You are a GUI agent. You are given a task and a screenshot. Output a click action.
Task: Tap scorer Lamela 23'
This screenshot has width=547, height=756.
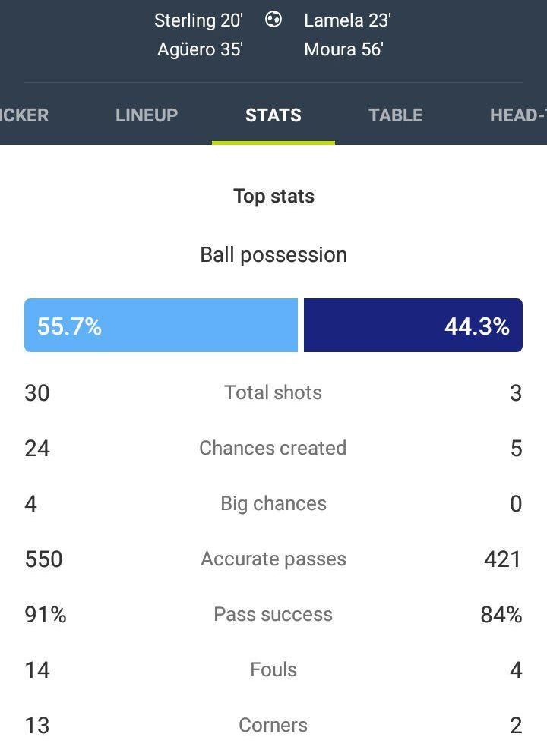[348, 20]
